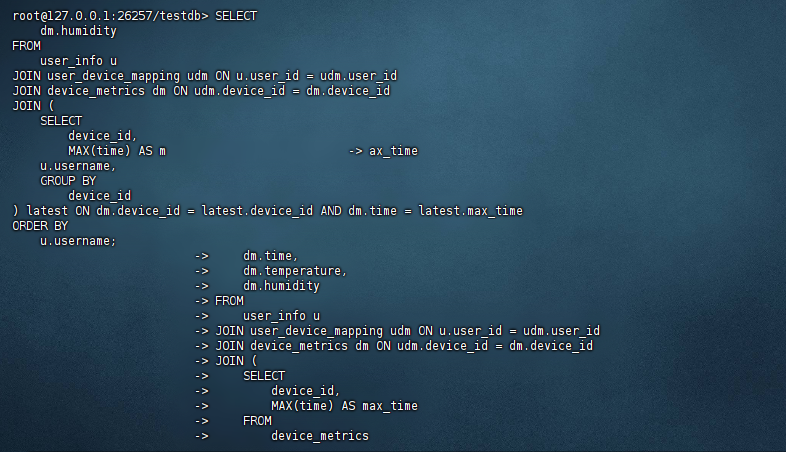
Task: Click device_id directly below GROUP BY
Action: coord(100,196)
